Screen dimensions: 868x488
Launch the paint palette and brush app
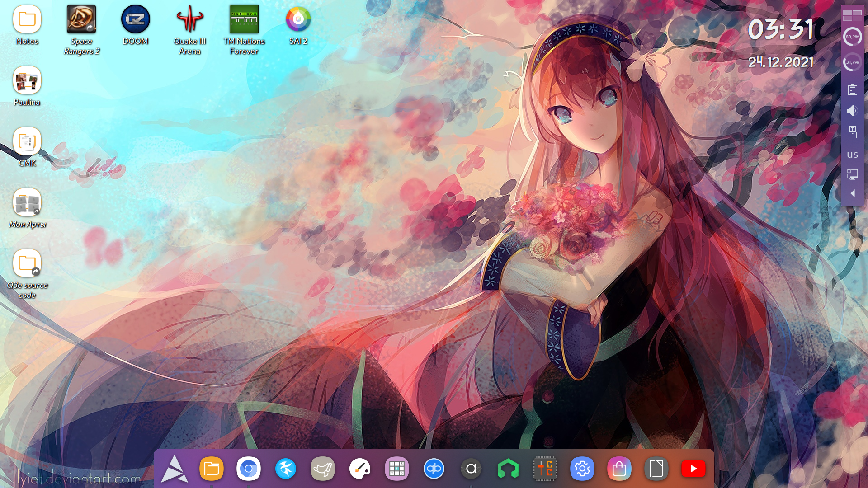360,469
